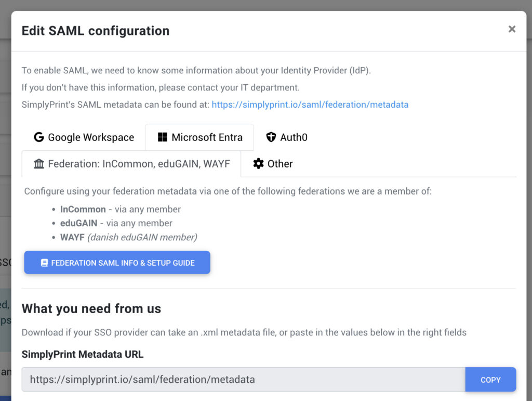The width and height of the screenshot is (532, 401).
Task: Click the eduGAIN list item
Action: (x=116, y=223)
